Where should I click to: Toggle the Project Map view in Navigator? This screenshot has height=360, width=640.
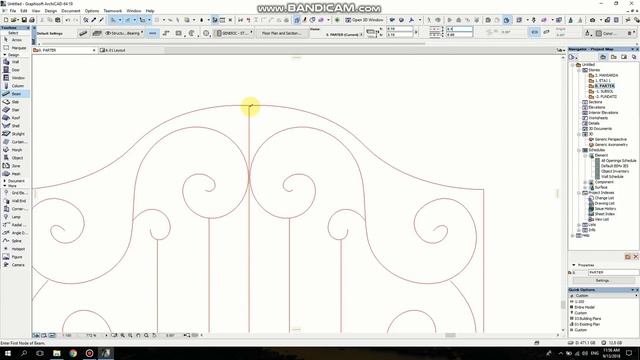(x=603, y=57)
